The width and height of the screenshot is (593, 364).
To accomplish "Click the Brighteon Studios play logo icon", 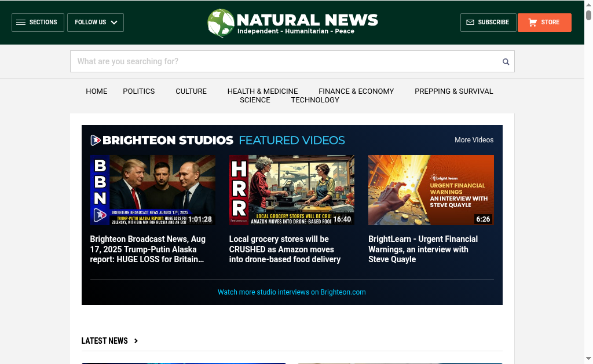I will 96,140.
